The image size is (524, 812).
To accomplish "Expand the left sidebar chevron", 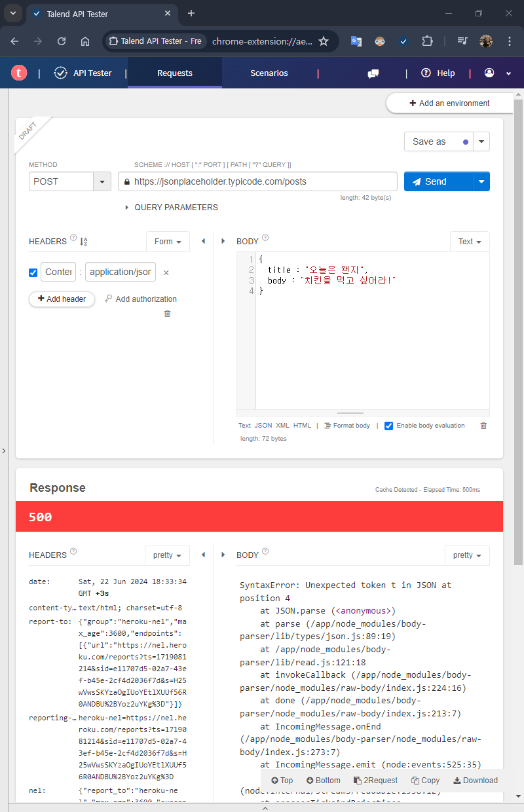I will (3, 451).
